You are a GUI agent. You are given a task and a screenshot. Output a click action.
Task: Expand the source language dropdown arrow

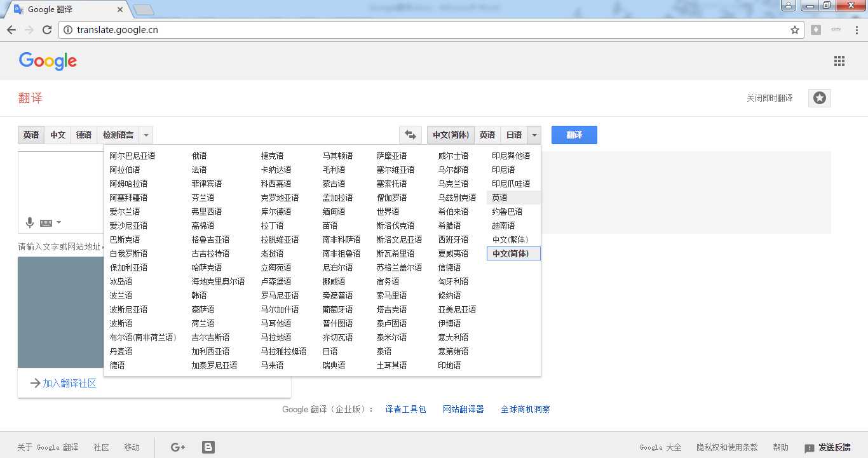click(146, 135)
